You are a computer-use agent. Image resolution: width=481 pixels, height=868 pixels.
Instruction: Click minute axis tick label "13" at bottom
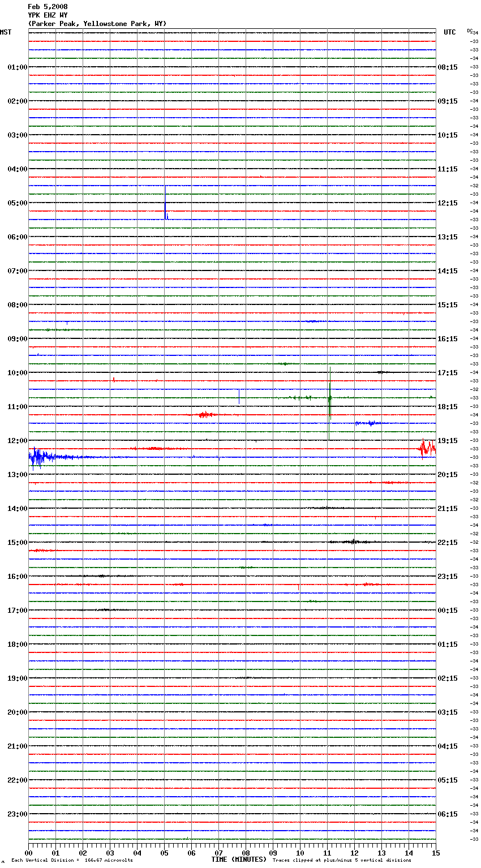click(x=381, y=853)
